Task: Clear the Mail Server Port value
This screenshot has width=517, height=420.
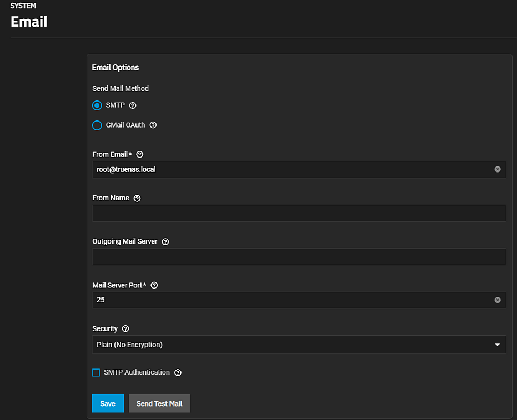Action: point(498,300)
